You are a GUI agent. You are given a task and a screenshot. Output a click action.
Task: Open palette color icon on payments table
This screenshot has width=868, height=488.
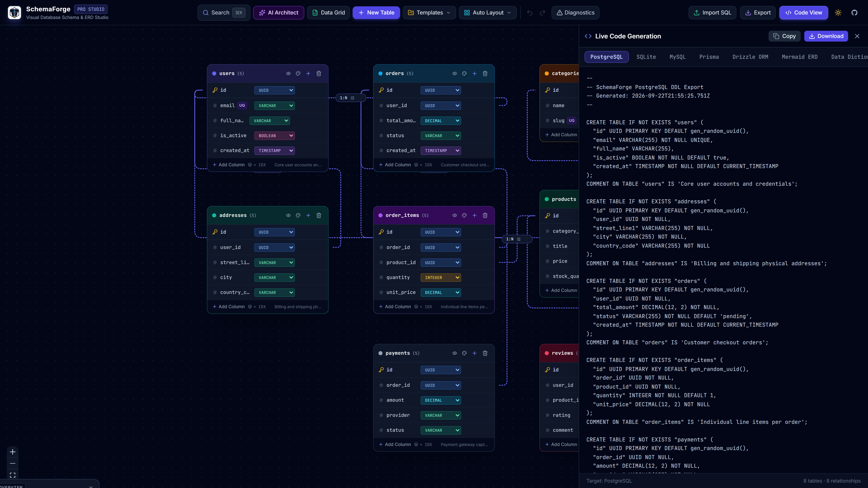(x=464, y=353)
